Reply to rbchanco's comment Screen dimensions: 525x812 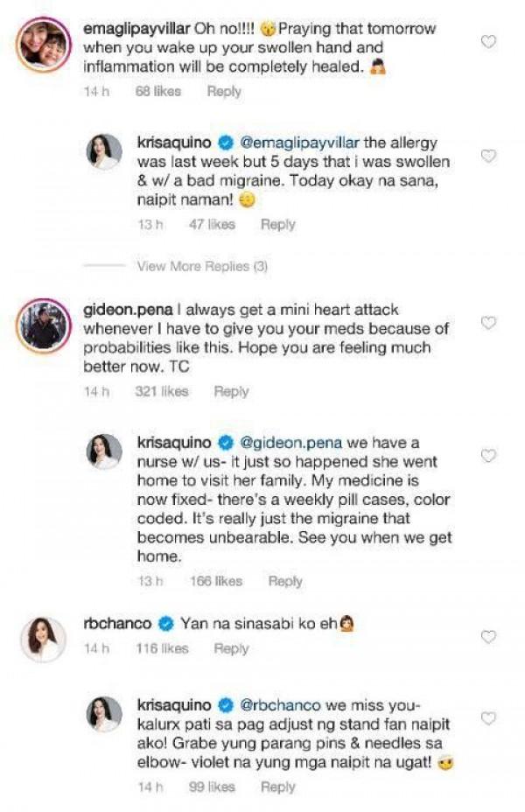tap(232, 648)
